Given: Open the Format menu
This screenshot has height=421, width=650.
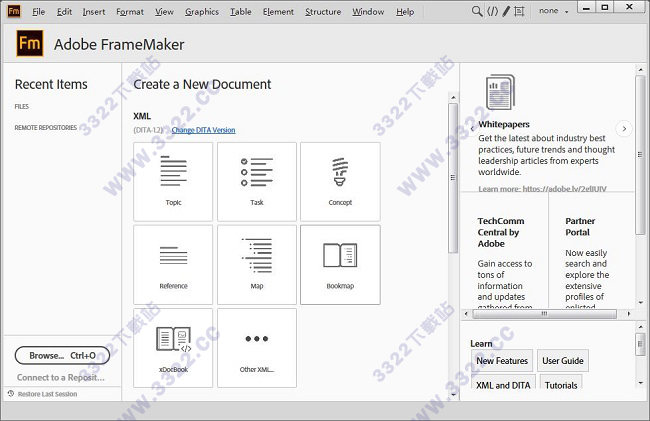Looking at the screenshot, I should pos(130,12).
